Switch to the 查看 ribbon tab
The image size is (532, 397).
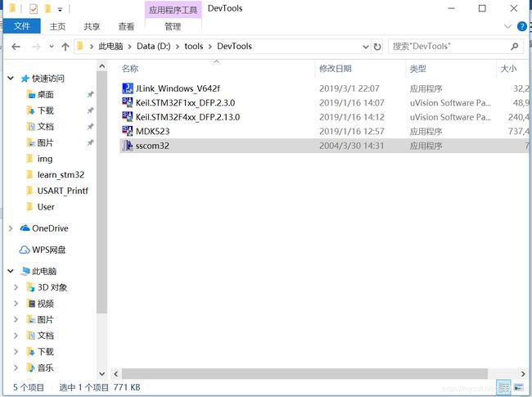click(126, 26)
